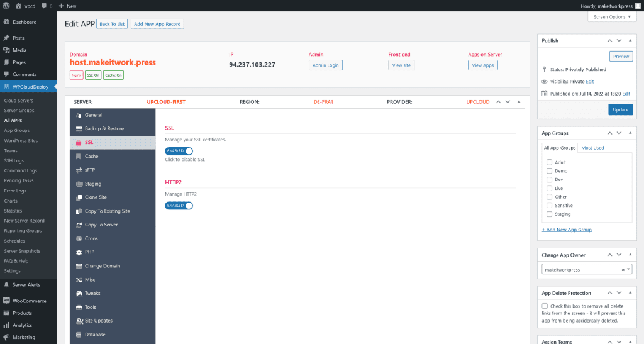Click the Cache bookmark icon
644x344 pixels.
[79, 157]
